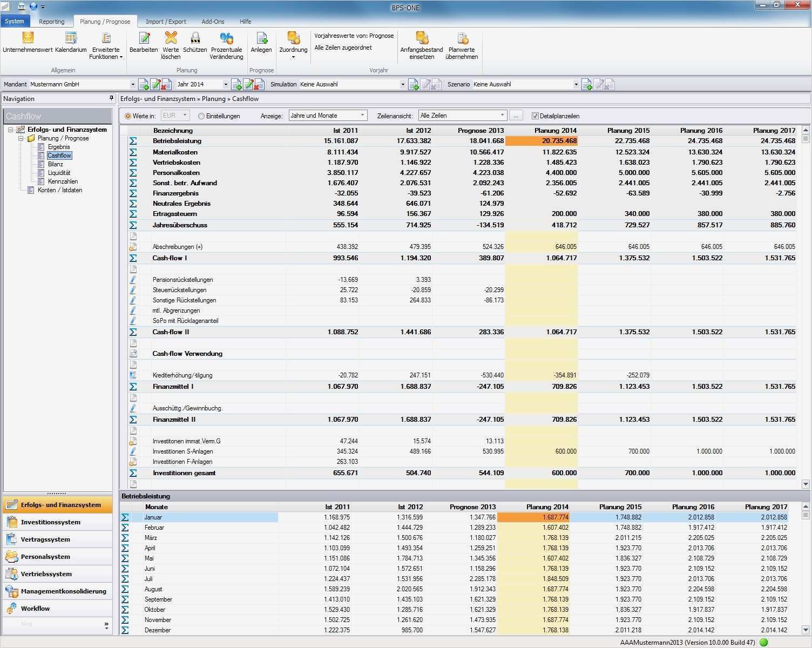The height and width of the screenshot is (648, 812).
Task: Open the Kalendarium tool
Action: (x=71, y=38)
